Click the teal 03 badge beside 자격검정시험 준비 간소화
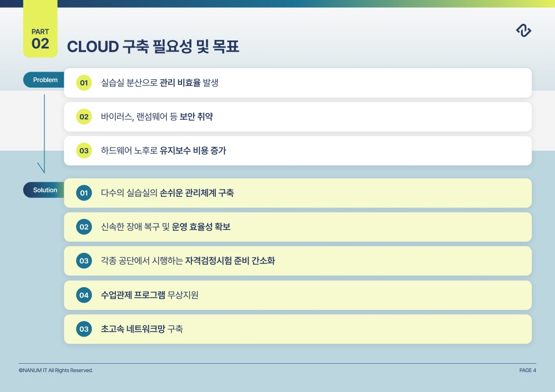Screen dimensions: 555x392 pos(84,261)
